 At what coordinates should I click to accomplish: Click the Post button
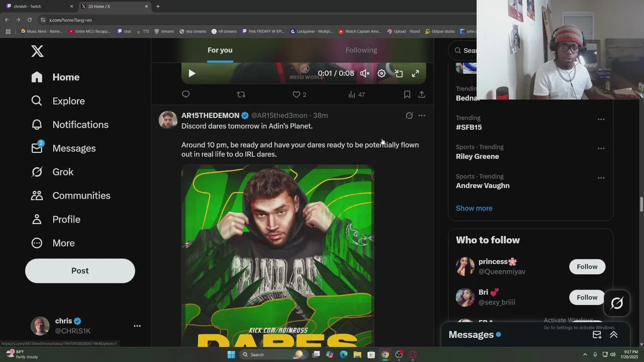[x=80, y=270]
